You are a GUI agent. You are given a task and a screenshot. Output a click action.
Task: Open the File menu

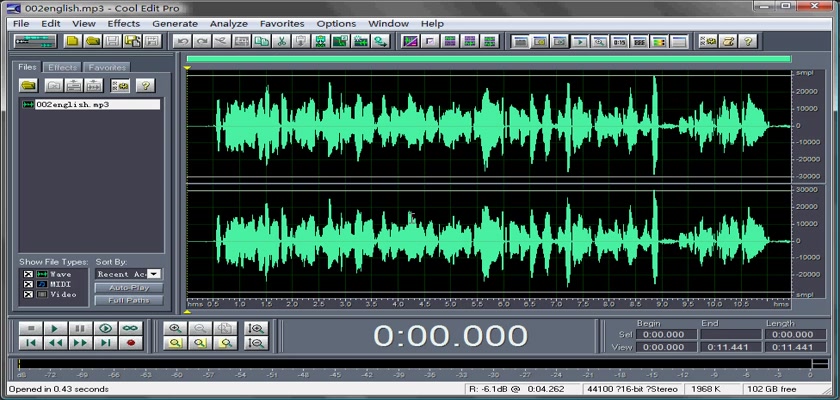point(21,24)
